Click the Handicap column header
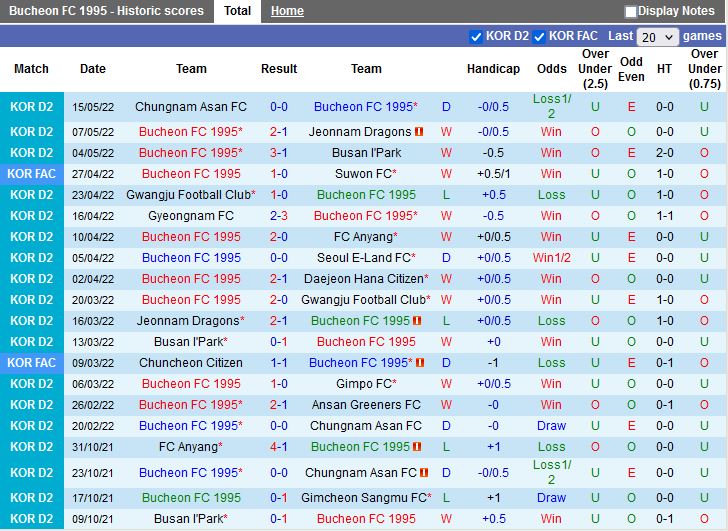The image size is (728, 531). pos(493,69)
